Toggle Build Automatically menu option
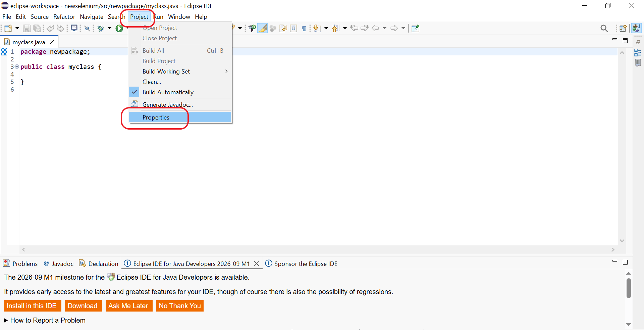The height and width of the screenshot is (330, 644). point(180,92)
